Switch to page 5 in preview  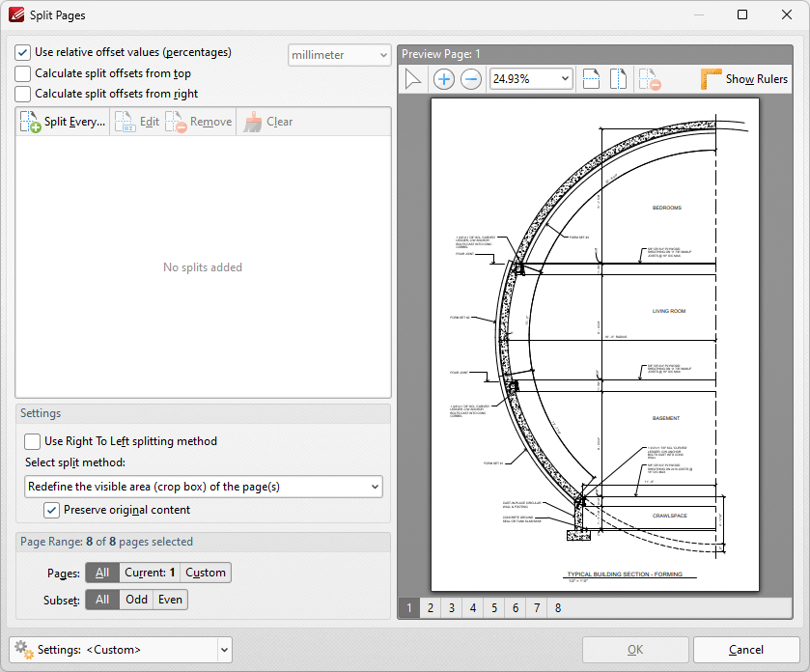click(x=493, y=607)
